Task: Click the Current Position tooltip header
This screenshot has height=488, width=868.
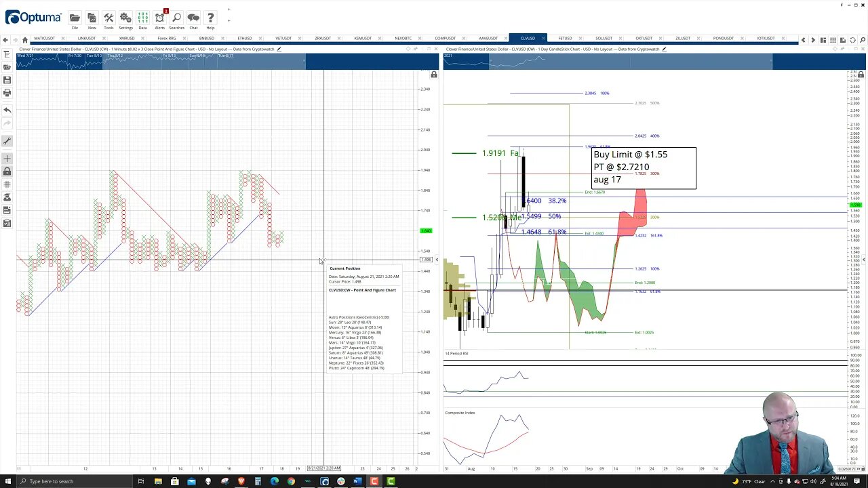Action: tap(345, 268)
